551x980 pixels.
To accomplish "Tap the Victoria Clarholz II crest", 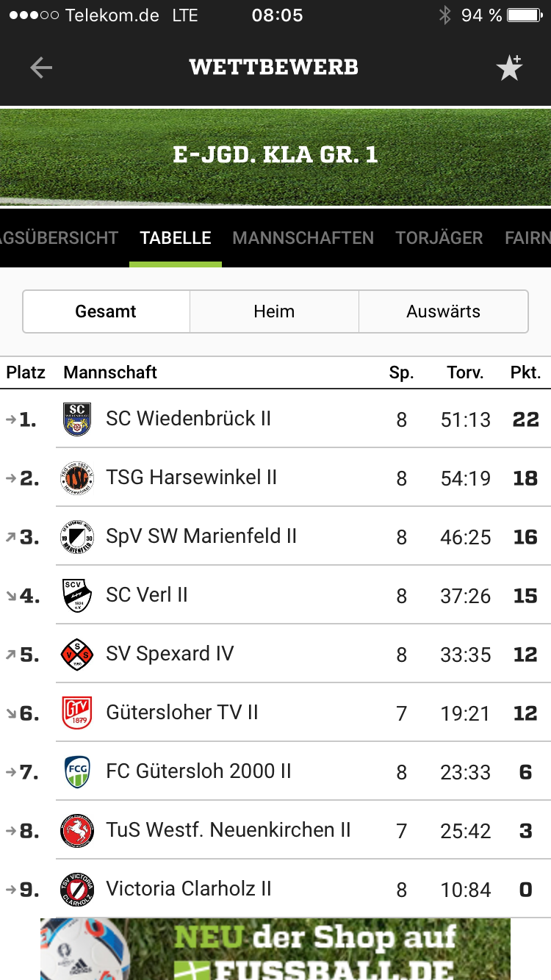I will (x=77, y=889).
